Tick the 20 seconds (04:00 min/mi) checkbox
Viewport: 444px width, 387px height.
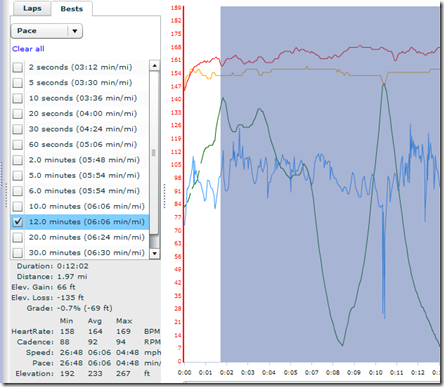coord(18,114)
